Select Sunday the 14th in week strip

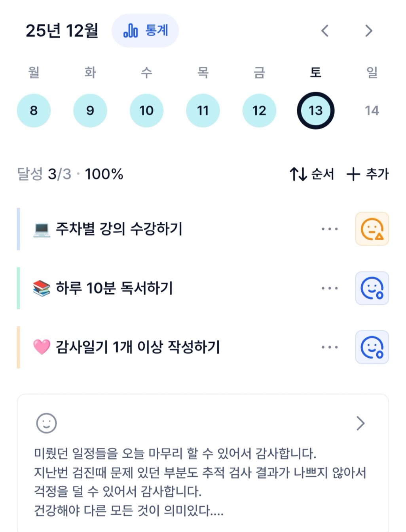(x=372, y=111)
